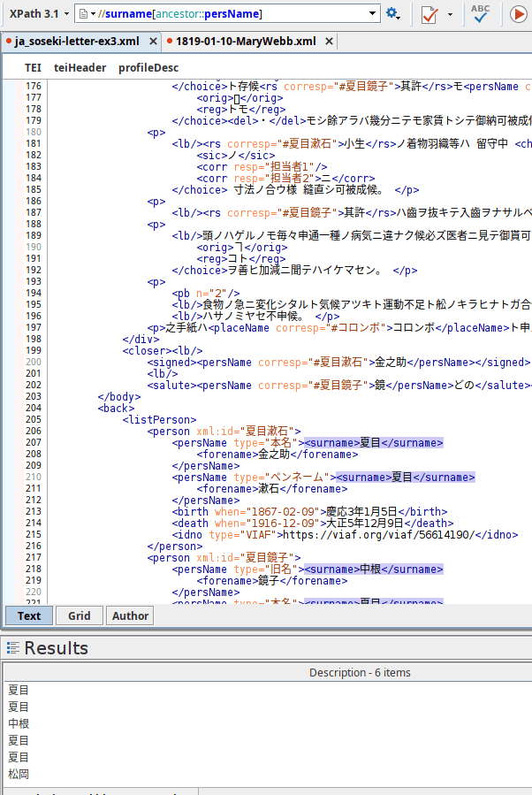Viewport: 532px width, 795px height.
Task: Click the highlighted surname 中根 on line 218
Action: 374,569
